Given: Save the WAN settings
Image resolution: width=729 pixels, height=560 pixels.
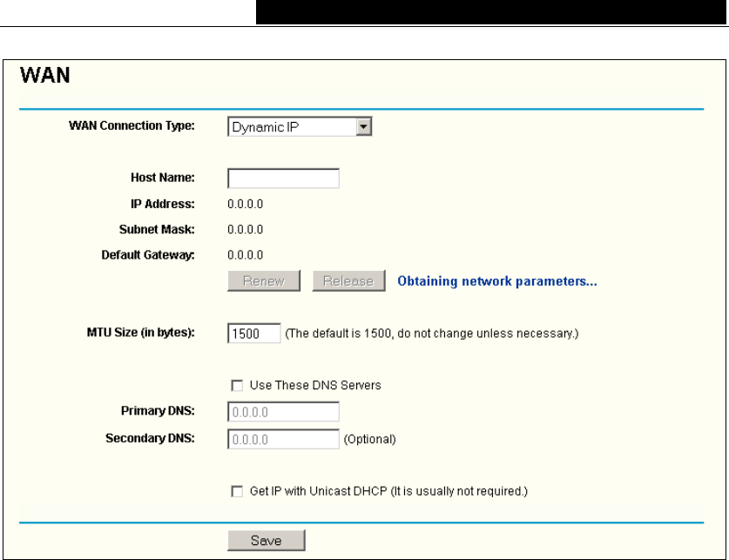Looking at the screenshot, I should pos(267,541).
